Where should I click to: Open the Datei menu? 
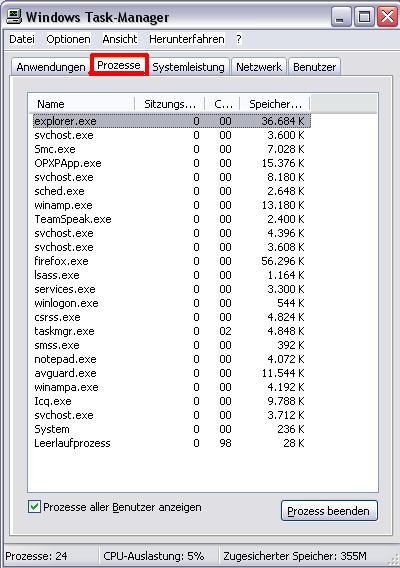(x=22, y=39)
